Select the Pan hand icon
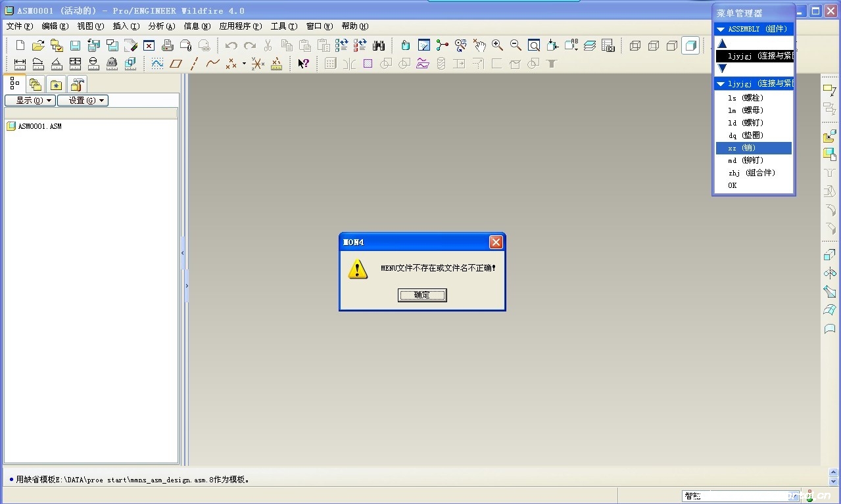This screenshot has height=504, width=841. (479, 45)
